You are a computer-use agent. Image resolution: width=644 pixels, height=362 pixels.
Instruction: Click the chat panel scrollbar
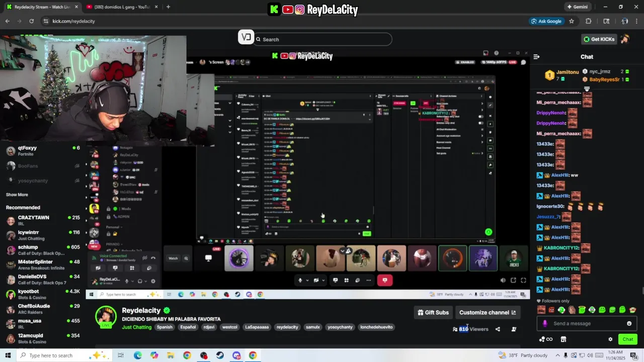point(642,290)
